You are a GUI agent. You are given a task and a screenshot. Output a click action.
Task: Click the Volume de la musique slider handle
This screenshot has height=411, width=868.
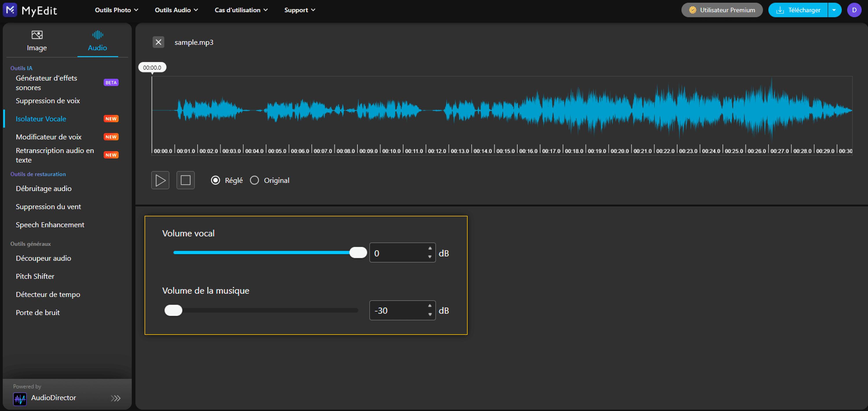173,310
